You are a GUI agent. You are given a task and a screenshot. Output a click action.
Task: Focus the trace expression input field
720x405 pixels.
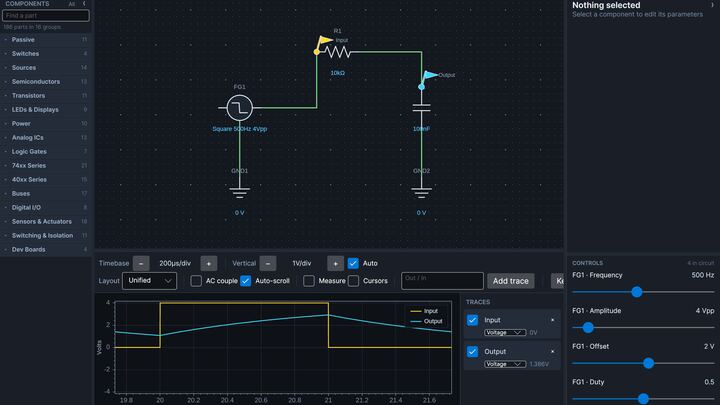(442, 281)
